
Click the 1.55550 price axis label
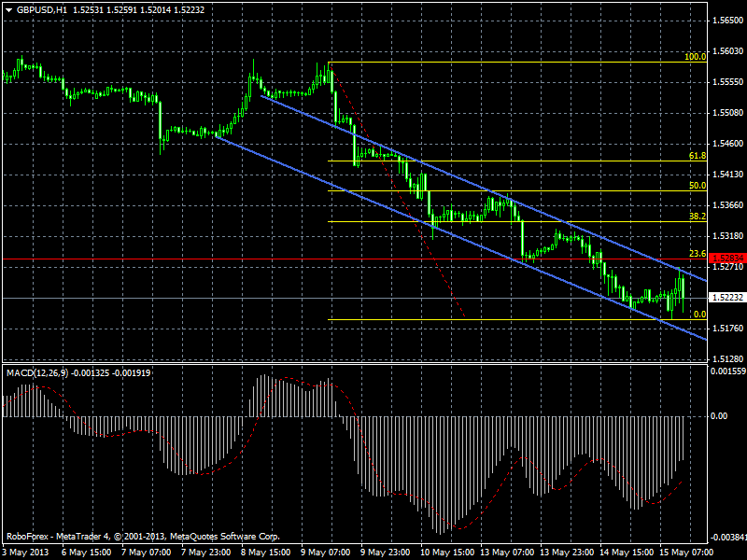[x=727, y=82]
